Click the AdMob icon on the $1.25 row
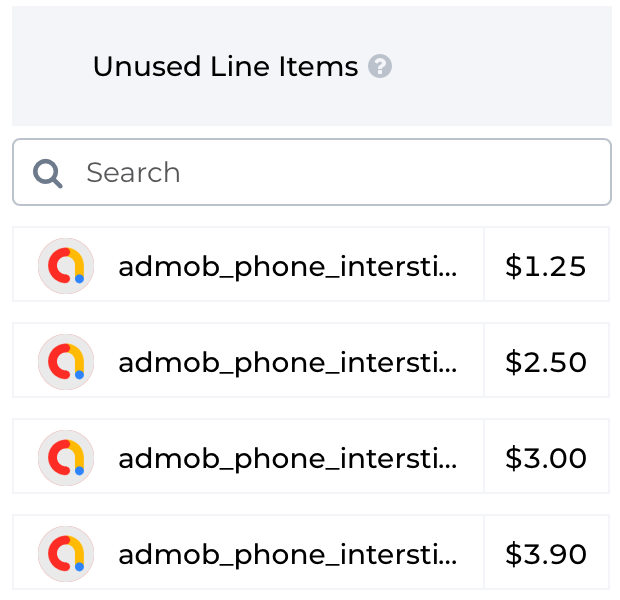This screenshot has height=600, width=620. pyautogui.click(x=66, y=266)
